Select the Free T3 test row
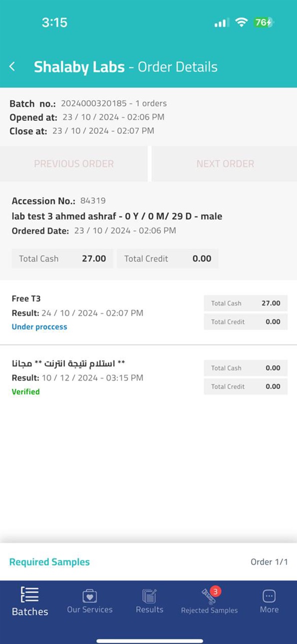297x644 pixels. coord(148,313)
